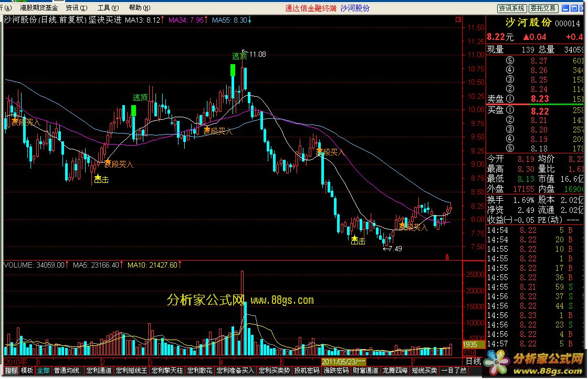Click the 今开 8.19 value
588x379 pixels.
[x=526, y=159]
